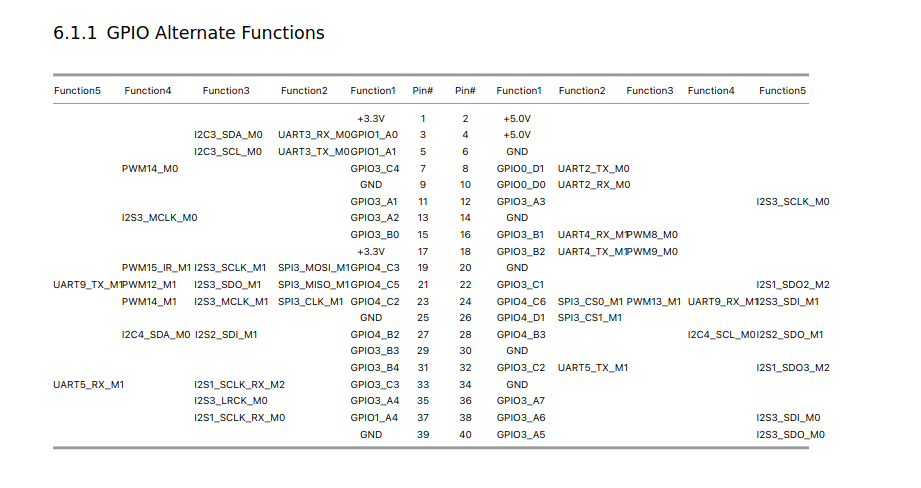The height and width of the screenshot is (488, 921).
Task: Select the '6.1.1 GPIO Alternate Functions' heading
Action: pos(189,33)
